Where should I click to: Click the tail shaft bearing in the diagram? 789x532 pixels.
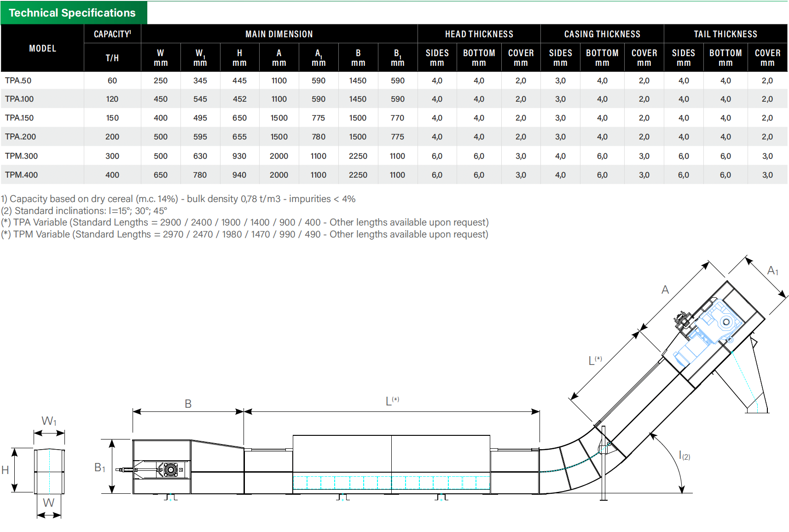click(170, 470)
